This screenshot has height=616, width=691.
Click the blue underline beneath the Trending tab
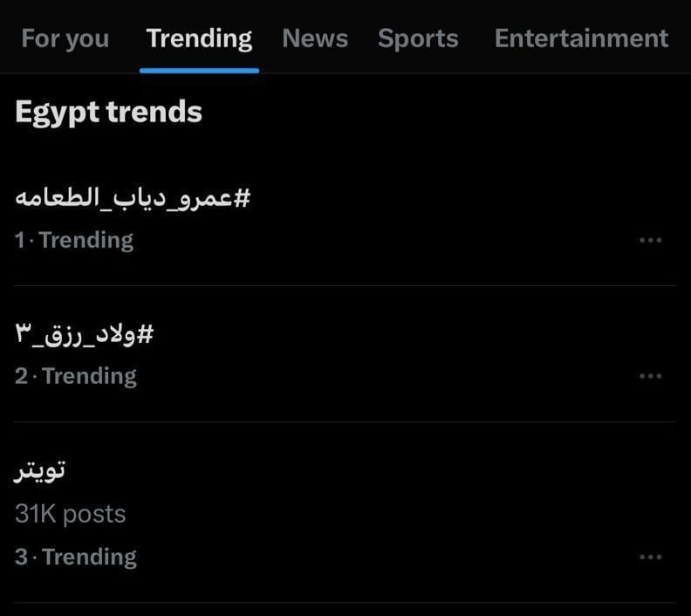[x=199, y=70]
